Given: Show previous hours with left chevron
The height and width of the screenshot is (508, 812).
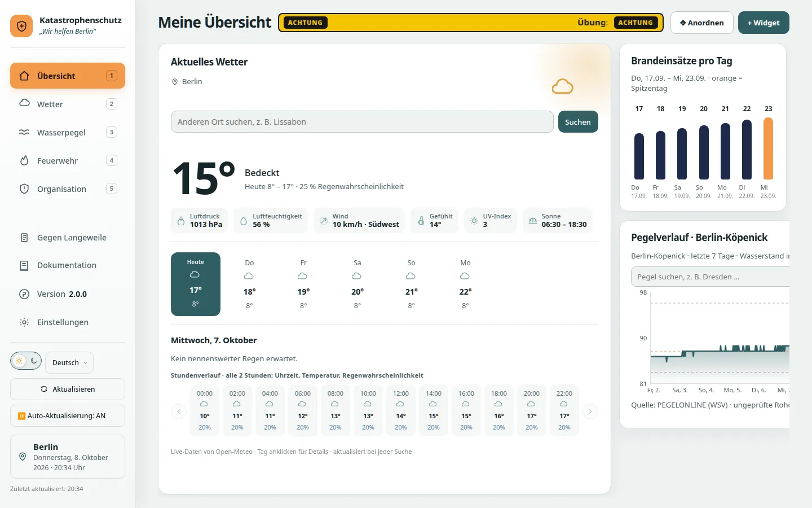Looking at the screenshot, I should tap(179, 411).
